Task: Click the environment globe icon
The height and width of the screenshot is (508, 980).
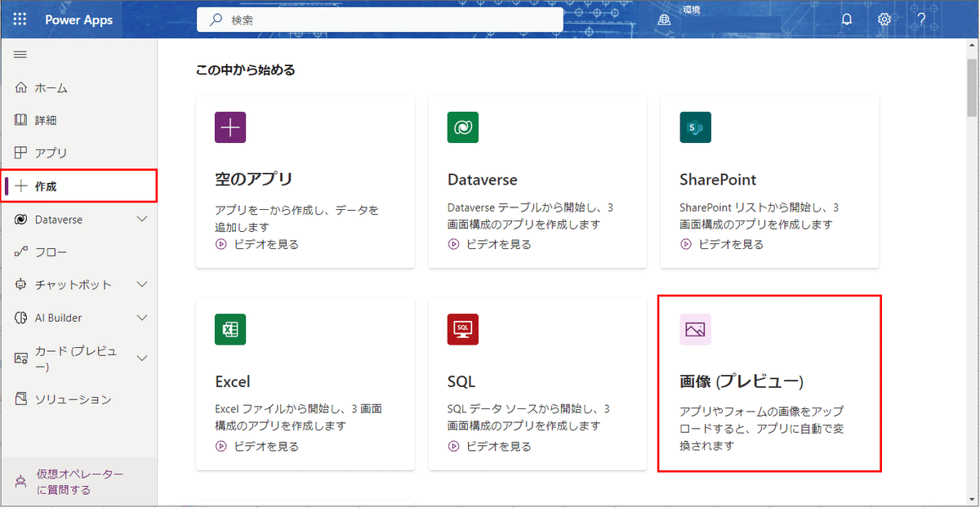Action: point(664,20)
